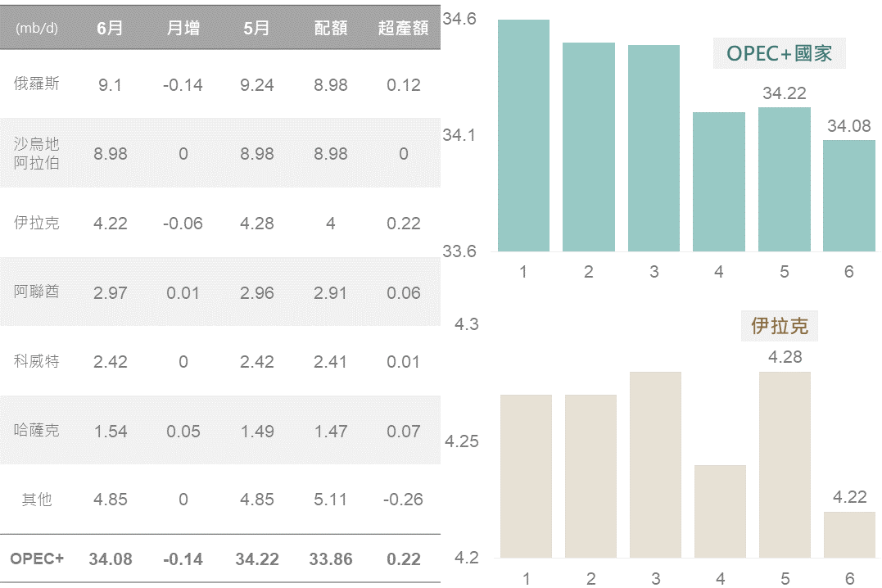Image resolution: width=882 pixels, height=588 pixels.
Task: Select the 俄羅斯 row label
Action: (x=37, y=84)
